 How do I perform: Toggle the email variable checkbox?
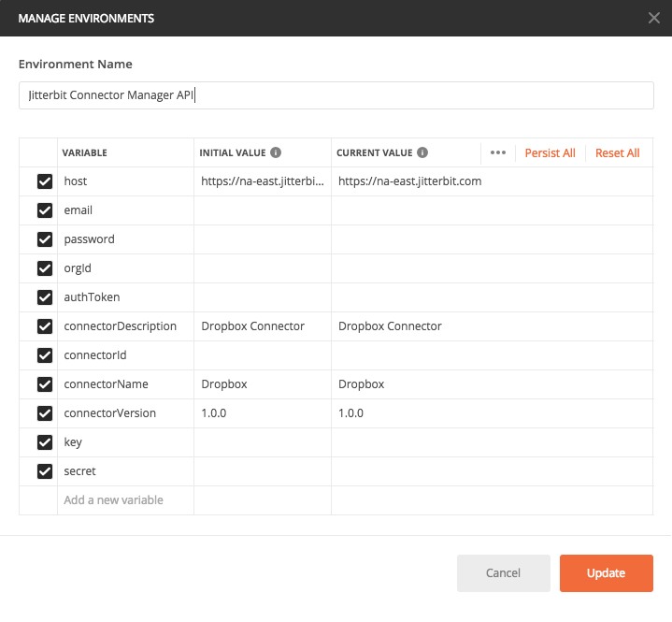coord(45,210)
